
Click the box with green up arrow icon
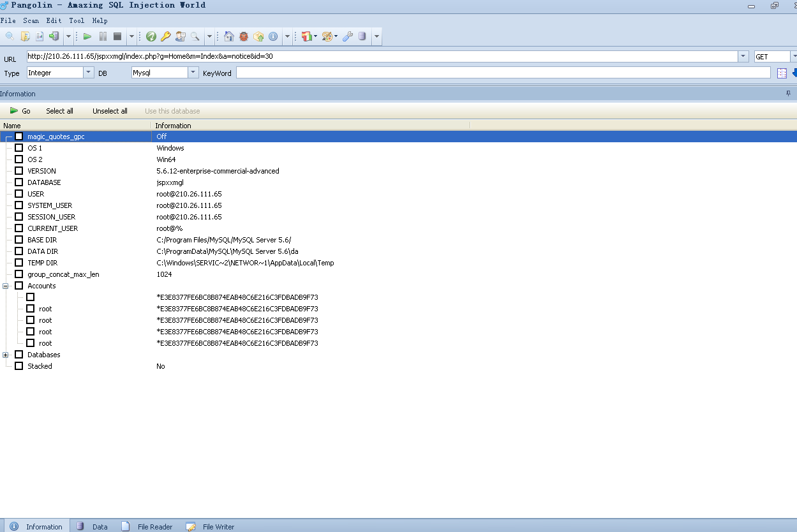[258, 36]
